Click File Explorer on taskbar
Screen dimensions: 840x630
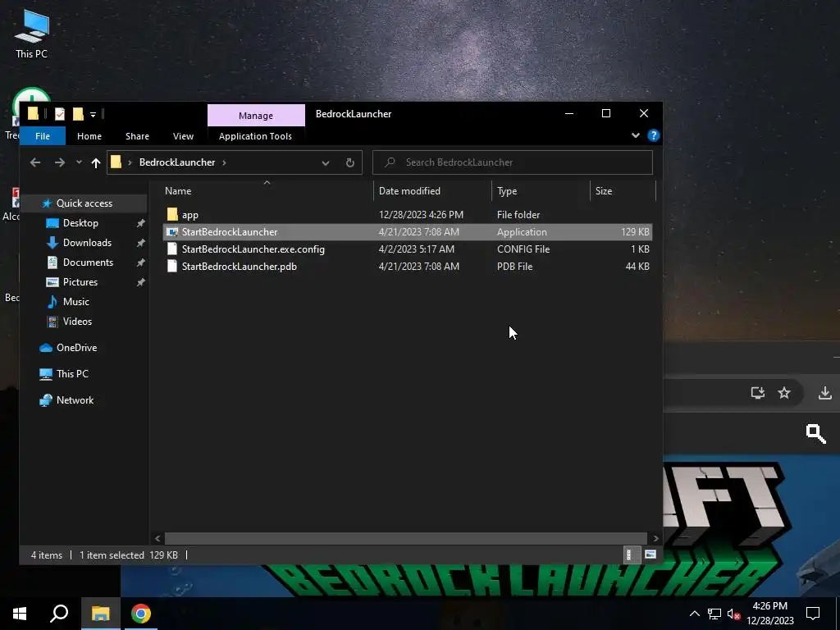tap(100, 614)
